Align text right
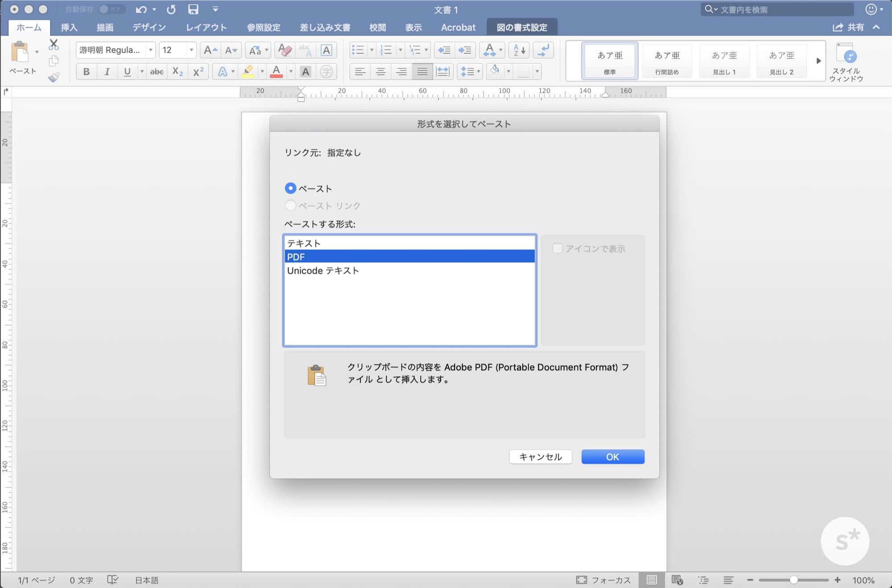 tap(401, 71)
